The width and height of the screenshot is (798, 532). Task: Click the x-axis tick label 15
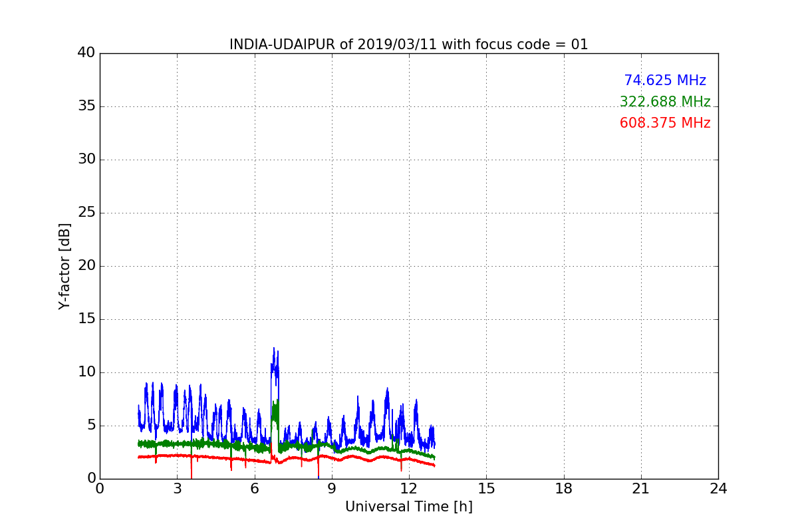486,489
